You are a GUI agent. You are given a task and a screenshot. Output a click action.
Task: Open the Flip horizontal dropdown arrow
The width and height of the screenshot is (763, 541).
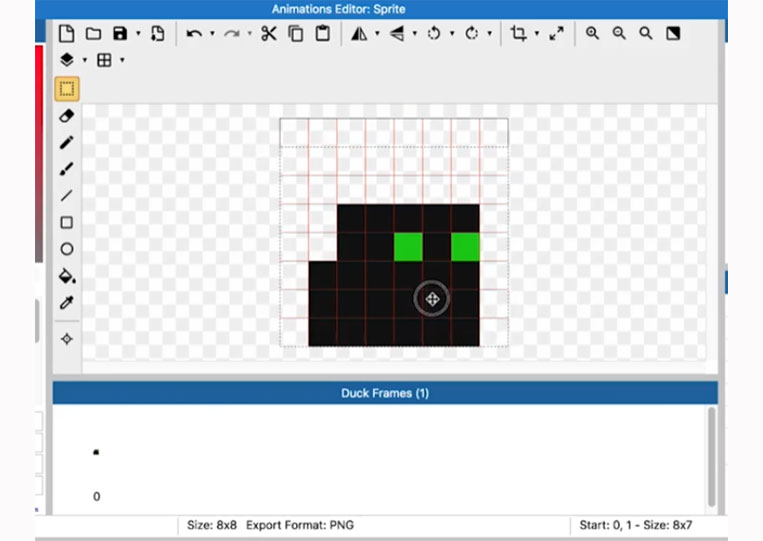pos(377,34)
